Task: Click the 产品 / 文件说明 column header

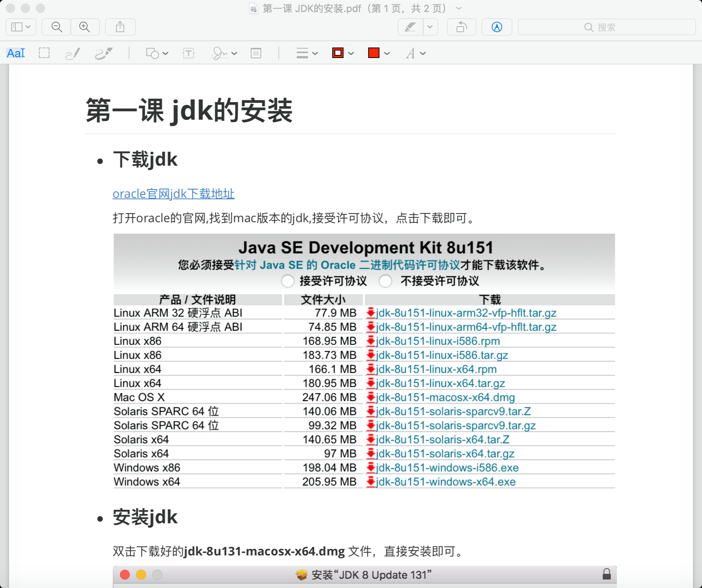Action: click(198, 300)
